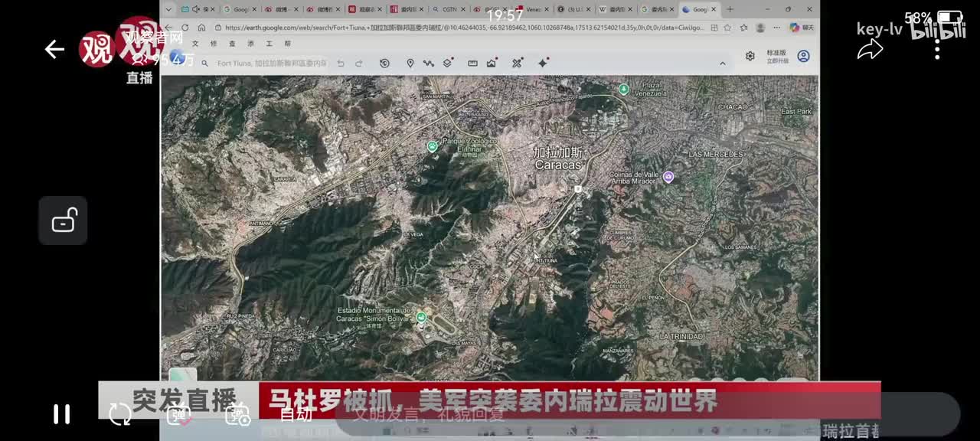Select the measure ruler tool

click(x=472, y=63)
